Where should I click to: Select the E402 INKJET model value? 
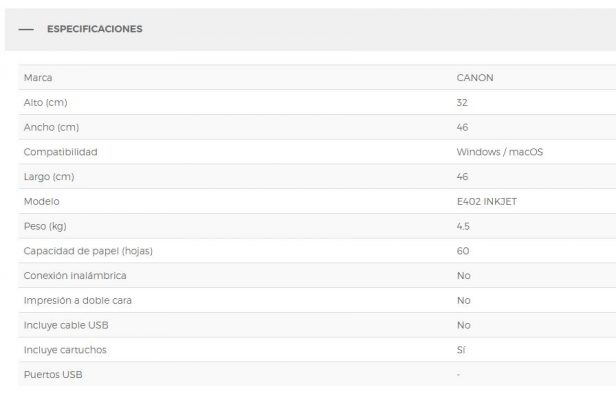487,202
